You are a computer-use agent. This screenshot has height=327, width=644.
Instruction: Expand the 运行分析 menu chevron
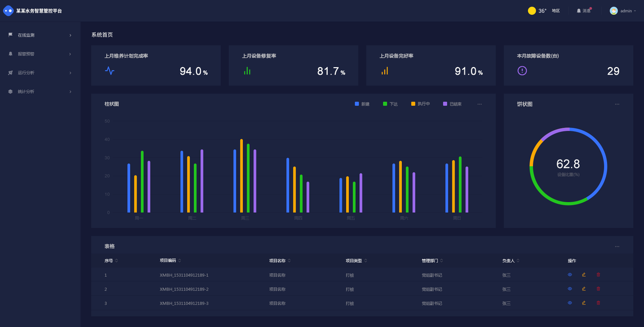click(70, 73)
